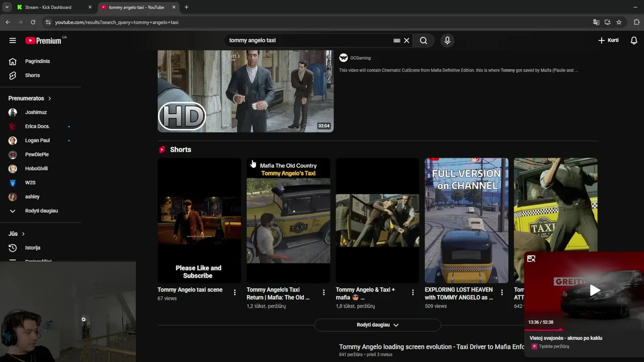Go back in browser history

click(x=8, y=22)
